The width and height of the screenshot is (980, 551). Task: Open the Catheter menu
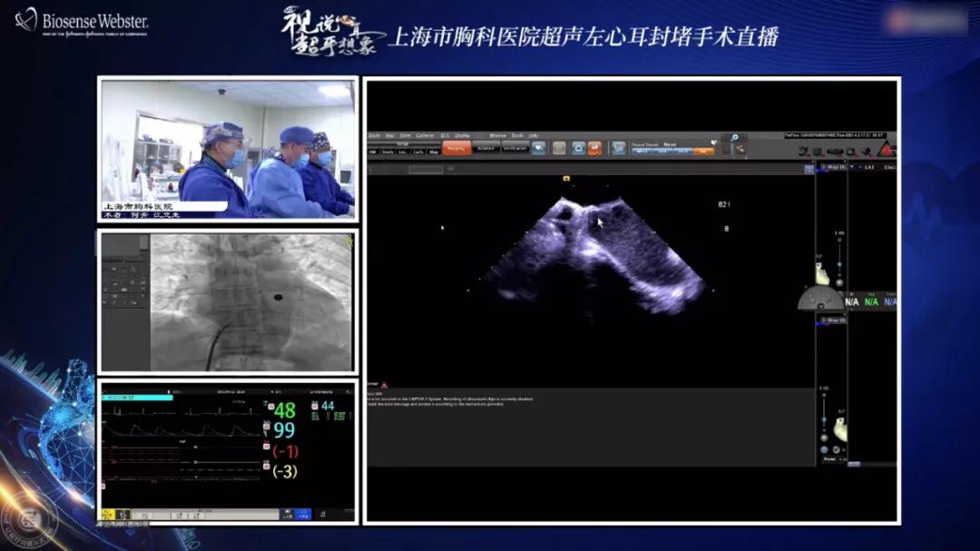pyautogui.click(x=425, y=135)
